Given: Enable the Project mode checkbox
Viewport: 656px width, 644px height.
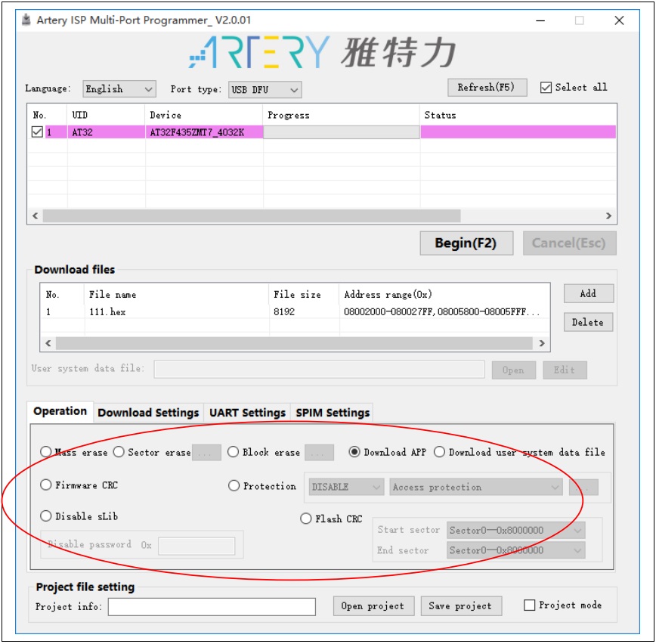Looking at the screenshot, I should click(x=529, y=605).
